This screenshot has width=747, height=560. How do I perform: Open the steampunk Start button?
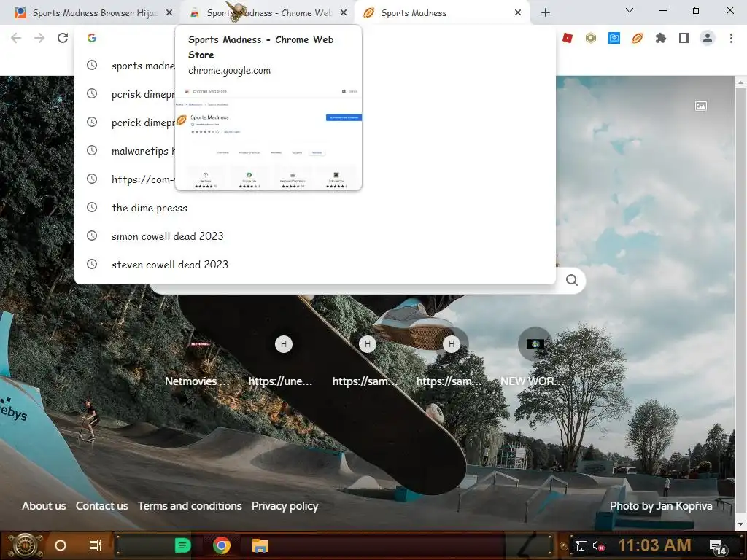26,545
